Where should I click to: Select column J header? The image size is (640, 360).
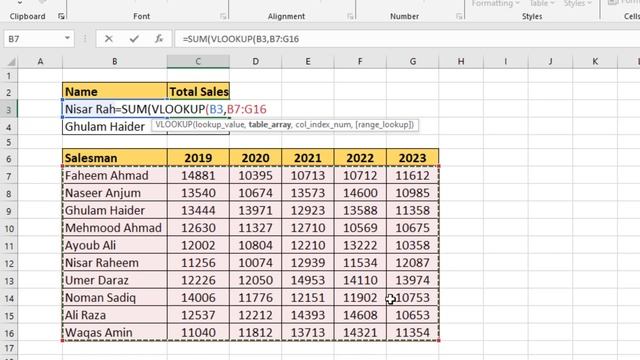pos(550,62)
